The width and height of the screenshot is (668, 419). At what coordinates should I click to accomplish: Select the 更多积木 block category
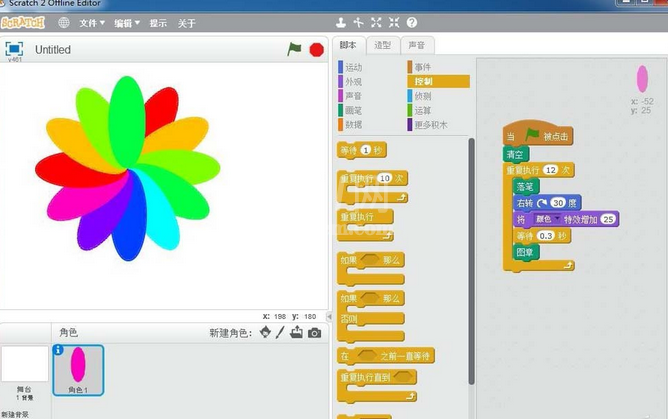[x=428, y=124]
